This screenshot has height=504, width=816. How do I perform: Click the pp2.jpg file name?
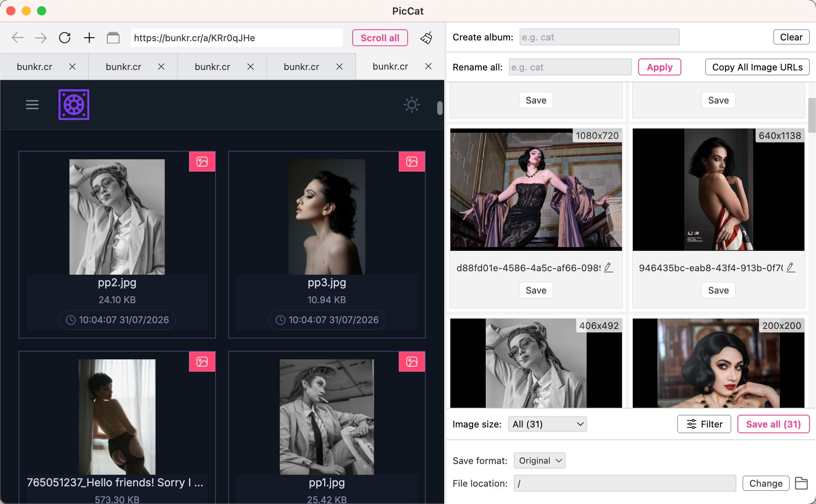coord(117,283)
